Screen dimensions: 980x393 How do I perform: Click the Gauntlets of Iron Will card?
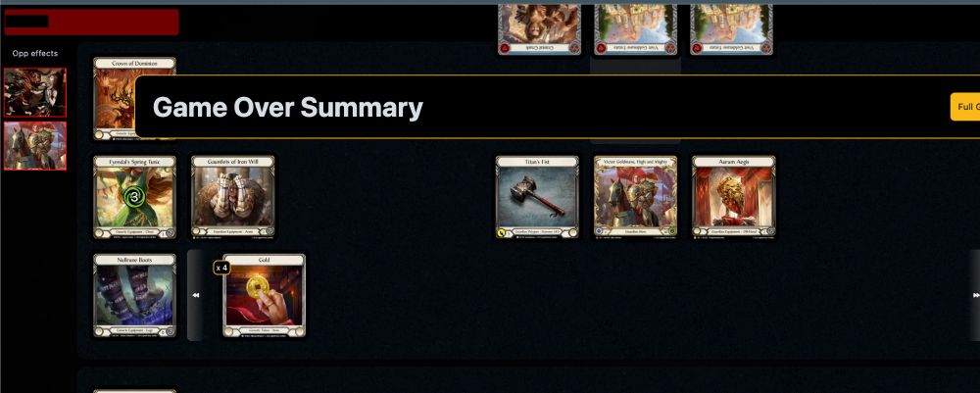pos(233,197)
